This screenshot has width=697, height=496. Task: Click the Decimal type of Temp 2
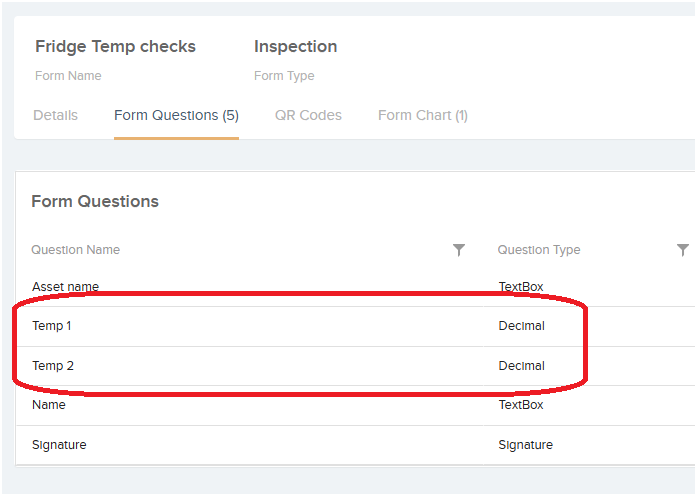(521, 366)
